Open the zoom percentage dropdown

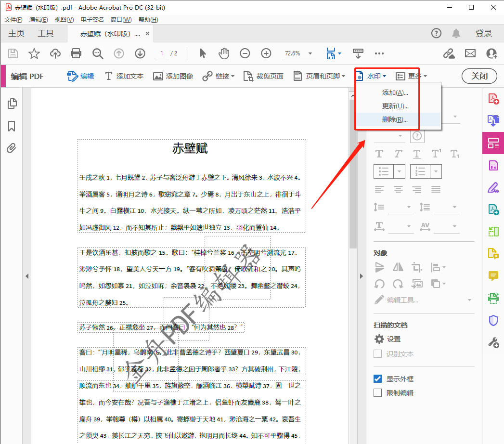tap(310, 53)
